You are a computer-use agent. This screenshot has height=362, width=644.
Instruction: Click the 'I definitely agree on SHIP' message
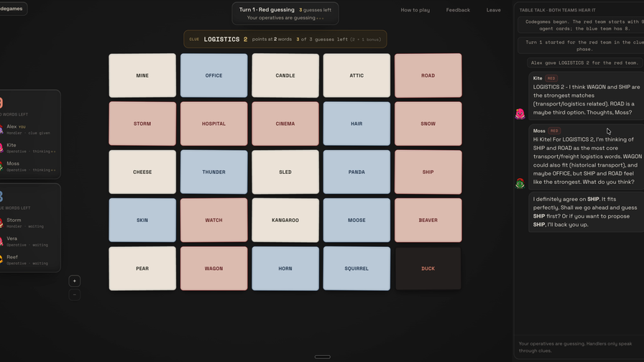tap(586, 212)
